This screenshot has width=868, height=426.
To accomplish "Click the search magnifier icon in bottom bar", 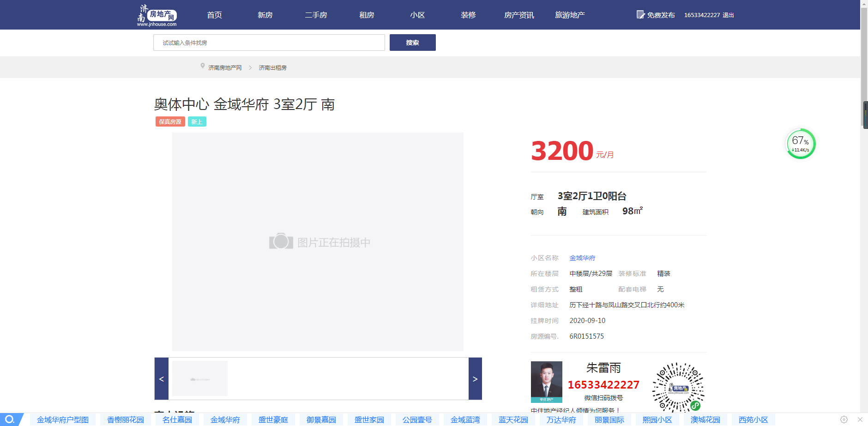I will 10,420.
